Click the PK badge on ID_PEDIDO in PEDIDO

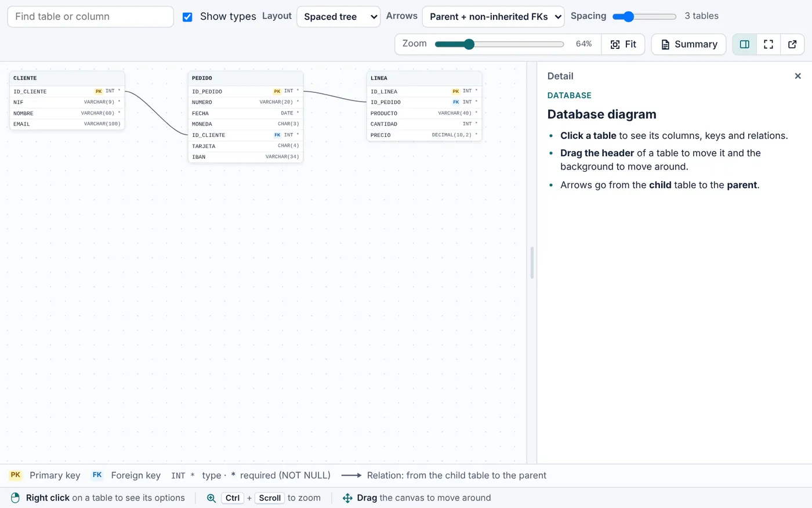coord(277,91)
